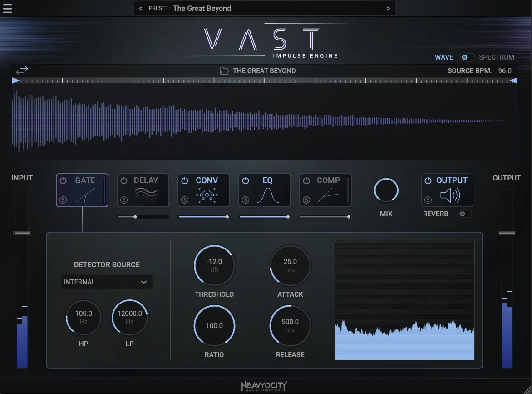The height and width of the screenshot is (394, 532).
Task: Click the gate level history graph
Action: point(405,300)
